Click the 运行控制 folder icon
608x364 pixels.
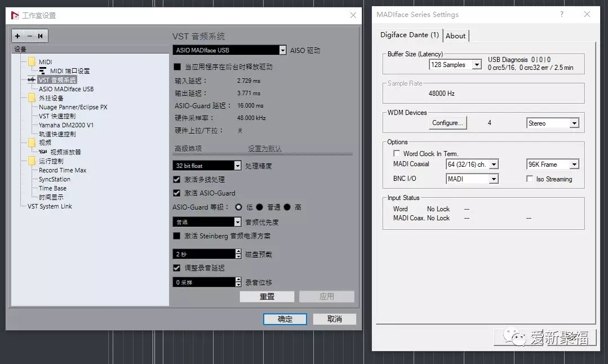tap(32, 161)
